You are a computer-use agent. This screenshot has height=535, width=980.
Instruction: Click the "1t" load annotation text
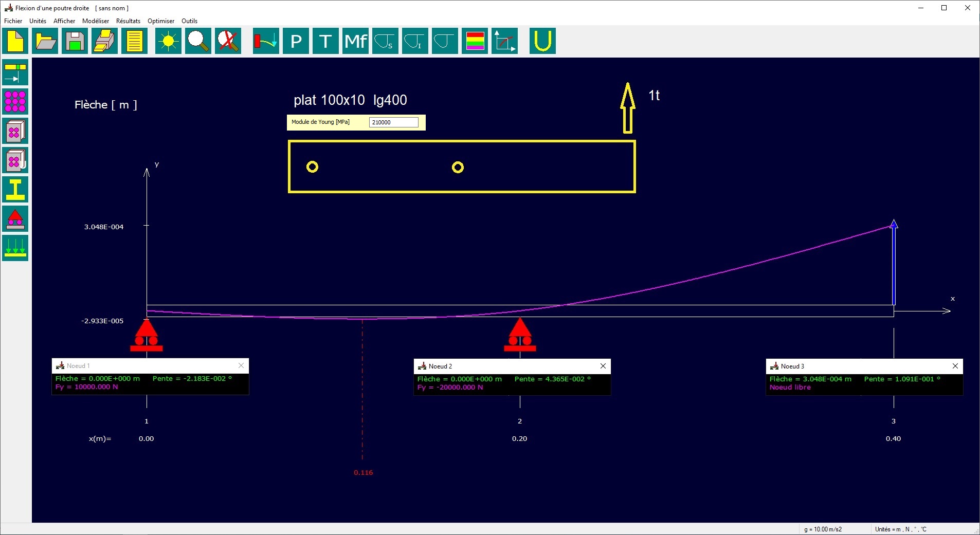pyautogui.click(x=654, y=96)
